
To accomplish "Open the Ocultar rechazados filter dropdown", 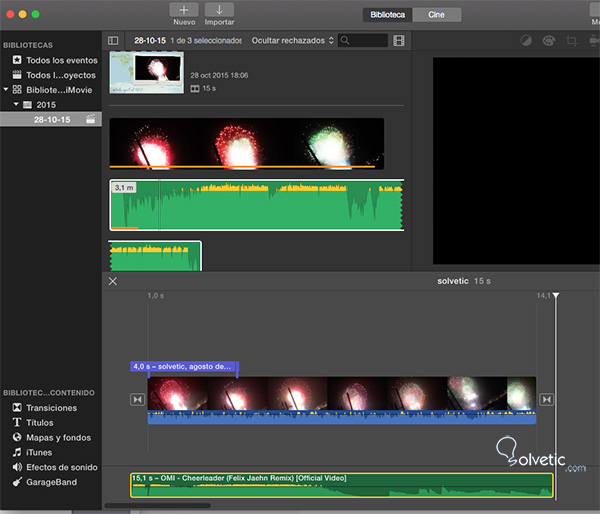I will [289, 41].
